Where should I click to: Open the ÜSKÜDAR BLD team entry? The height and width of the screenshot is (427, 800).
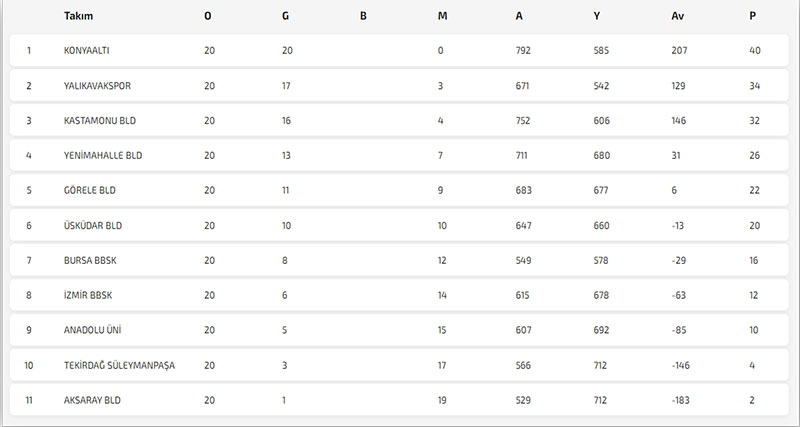(92, 225)
